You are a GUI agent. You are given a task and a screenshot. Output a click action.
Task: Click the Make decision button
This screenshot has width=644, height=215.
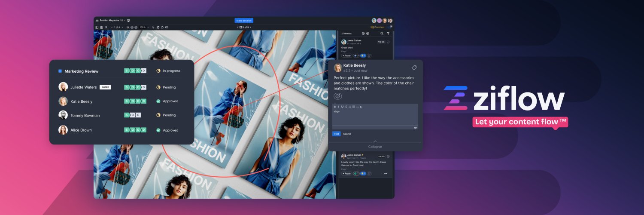(x=244, y=20)
